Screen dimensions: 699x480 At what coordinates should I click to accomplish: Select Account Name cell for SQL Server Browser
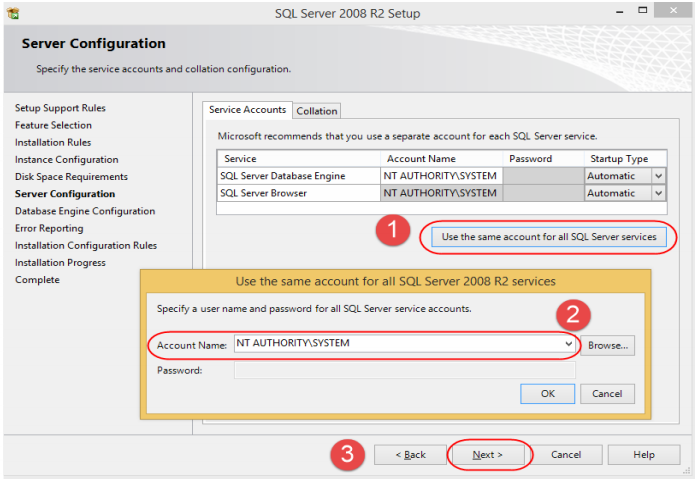[x=441, y=193]
